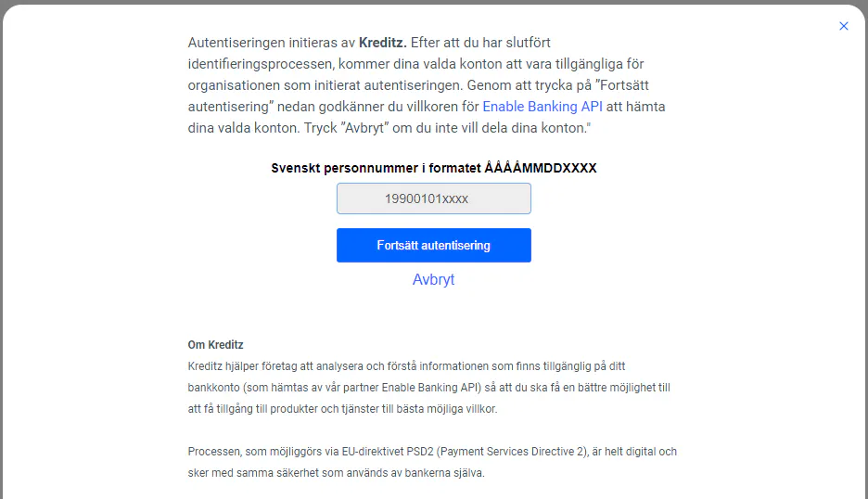The image size is (868, 499).
Task: Click the plain-text Enable Banking API mention under Om Kreditz
Action: click(x=429, y=388)
